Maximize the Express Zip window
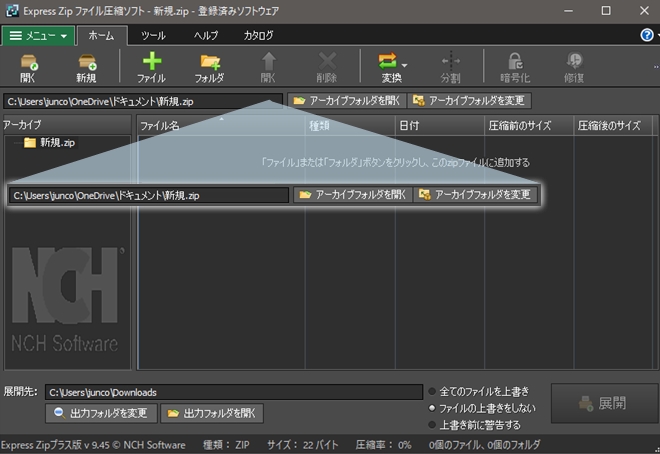This screenshot has height=454, width=660. (606, 11)
